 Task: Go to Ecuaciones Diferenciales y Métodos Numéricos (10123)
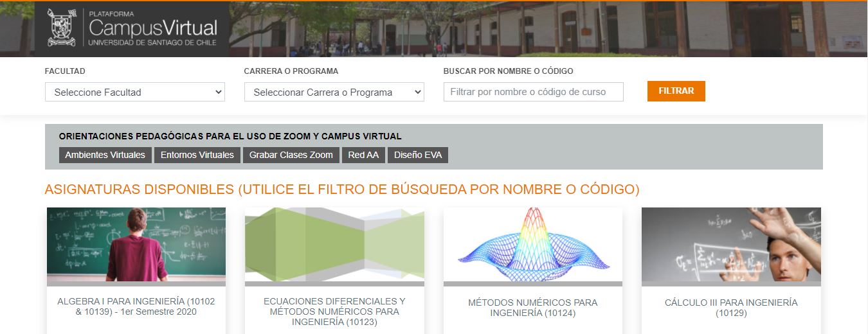(x=334, y=312)
